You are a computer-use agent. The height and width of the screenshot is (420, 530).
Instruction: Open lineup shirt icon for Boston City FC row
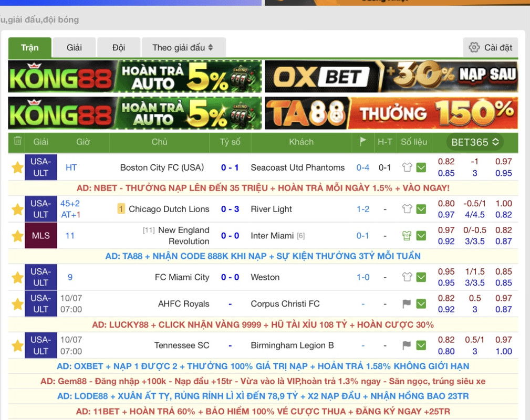tap(407, 167)
